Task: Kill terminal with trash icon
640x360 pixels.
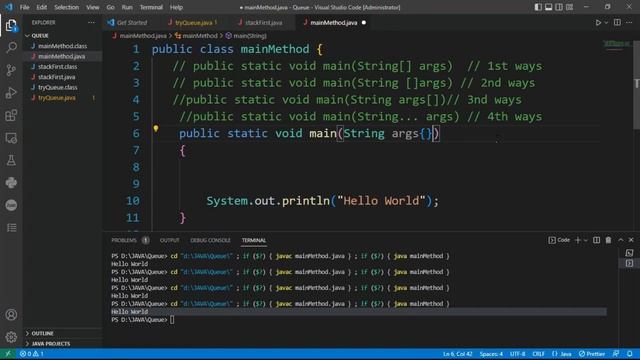Action: (x=608, y=240)
